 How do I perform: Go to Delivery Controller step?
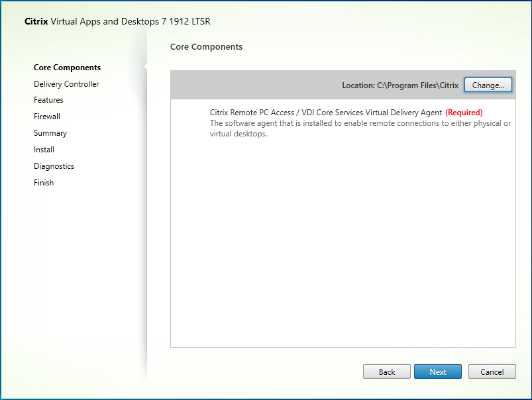[x=66, y=84]
